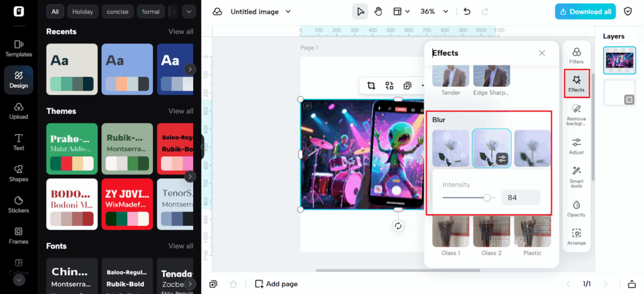Open the Adjust panel

coord(576,146)
